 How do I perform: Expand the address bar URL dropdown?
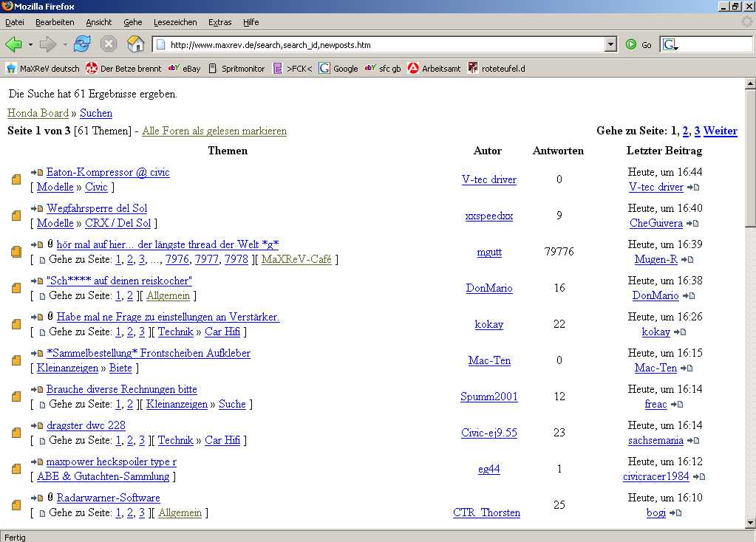click(610, 44)
